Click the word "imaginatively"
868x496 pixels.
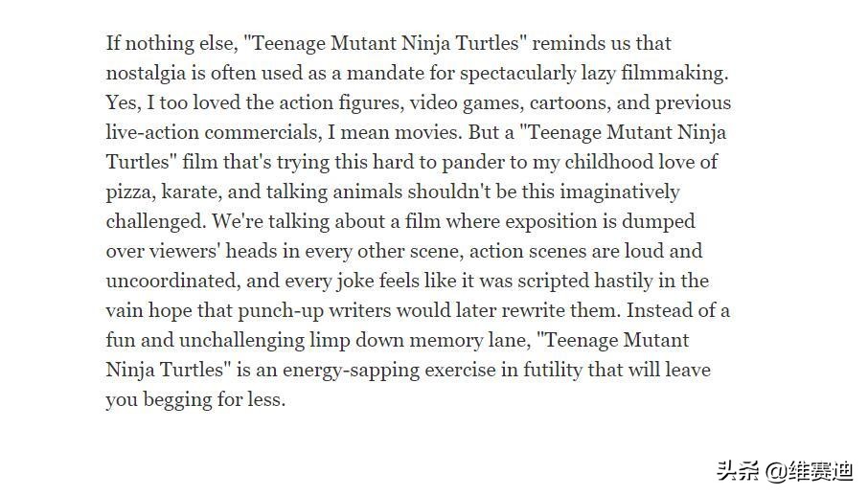620,193
